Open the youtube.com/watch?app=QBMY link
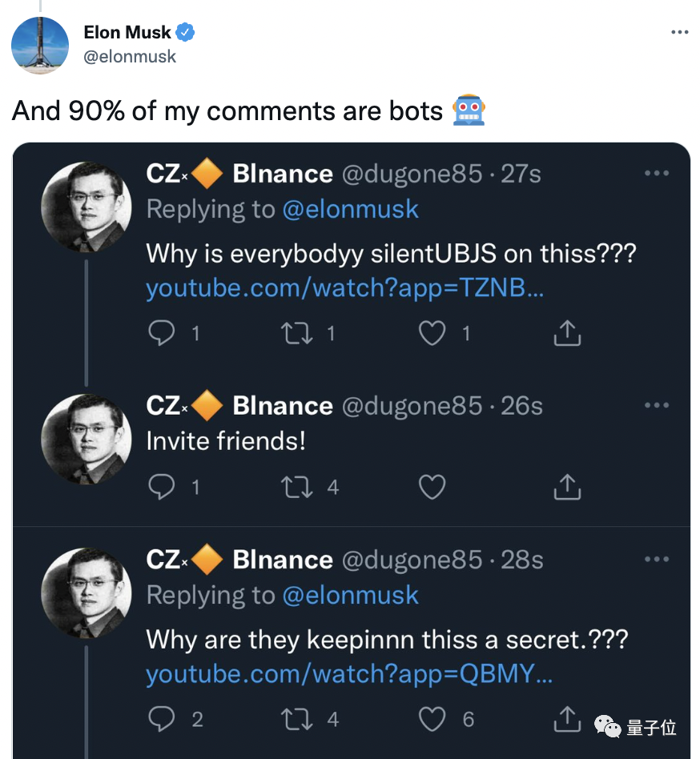 pyautogui.click(x=349, y=674)
